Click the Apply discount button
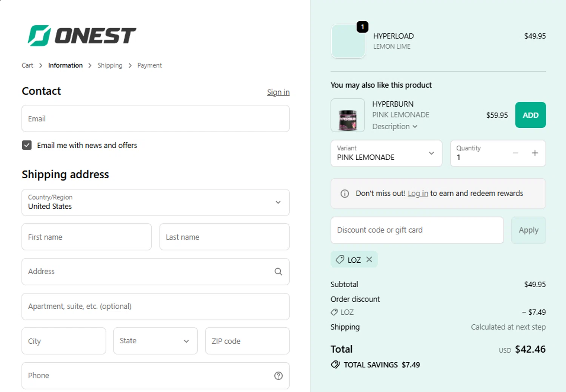 [528, 230]
